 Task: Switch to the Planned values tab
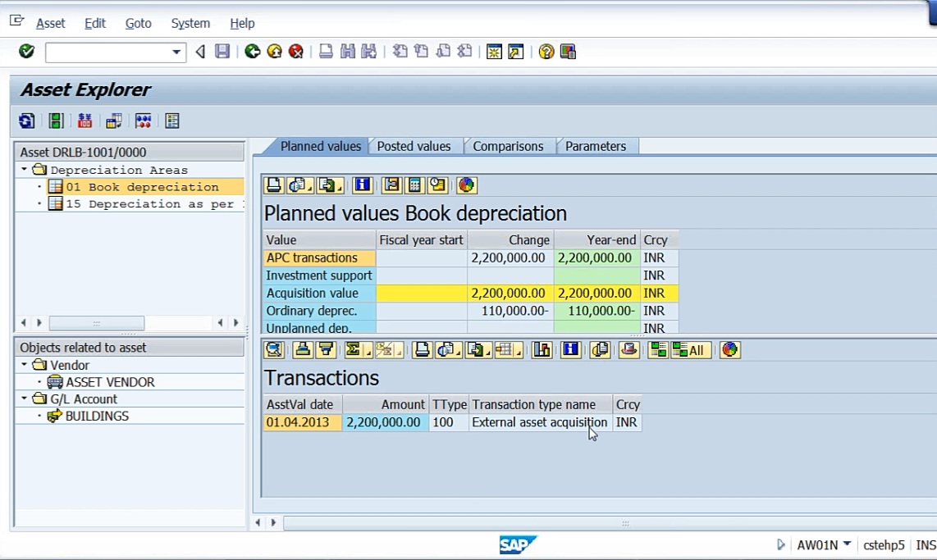click(x=320, y=146)
